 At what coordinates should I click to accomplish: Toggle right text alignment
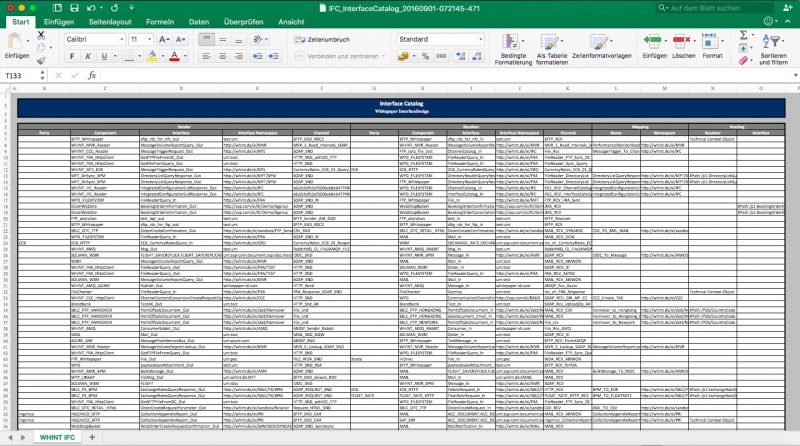[x=239, y=56]
